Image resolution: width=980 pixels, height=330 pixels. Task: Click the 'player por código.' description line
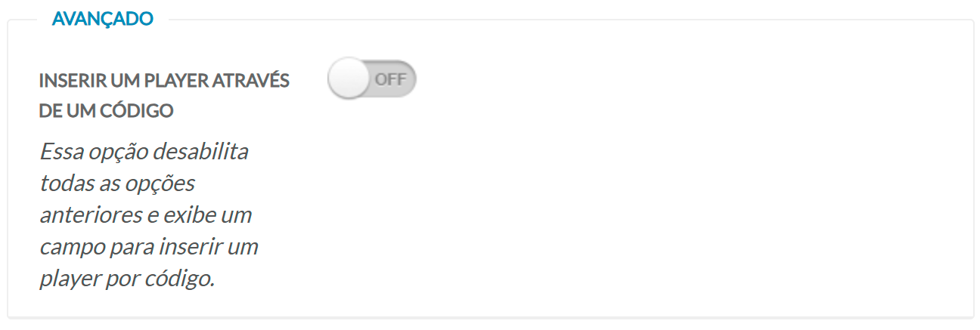pos(127,278)
